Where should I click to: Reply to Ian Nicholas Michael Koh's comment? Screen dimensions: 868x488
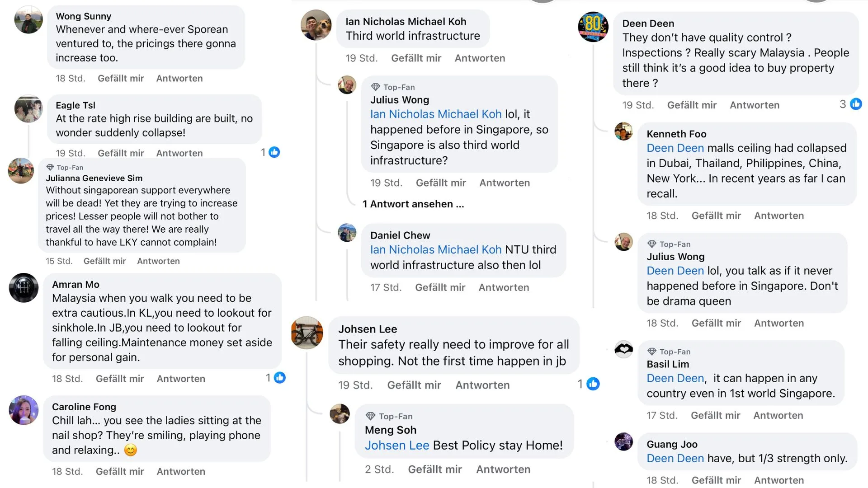(x=480, y=58)
